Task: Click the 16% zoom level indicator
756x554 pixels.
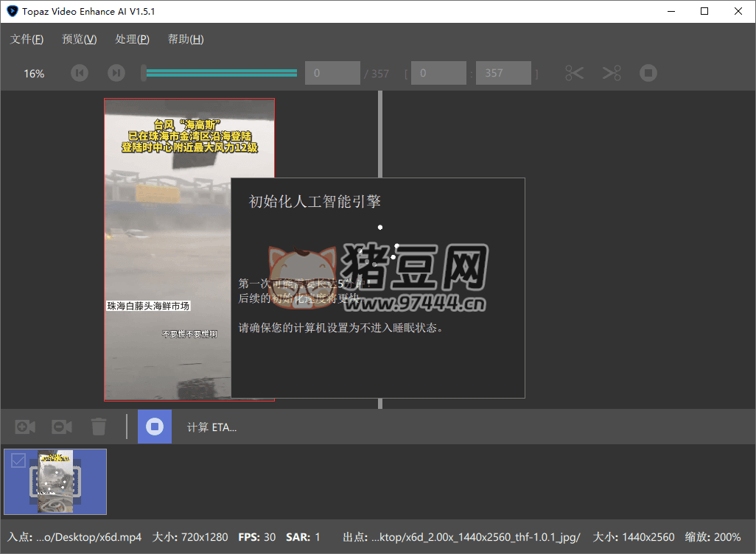Action: click(x=34, y=74)
